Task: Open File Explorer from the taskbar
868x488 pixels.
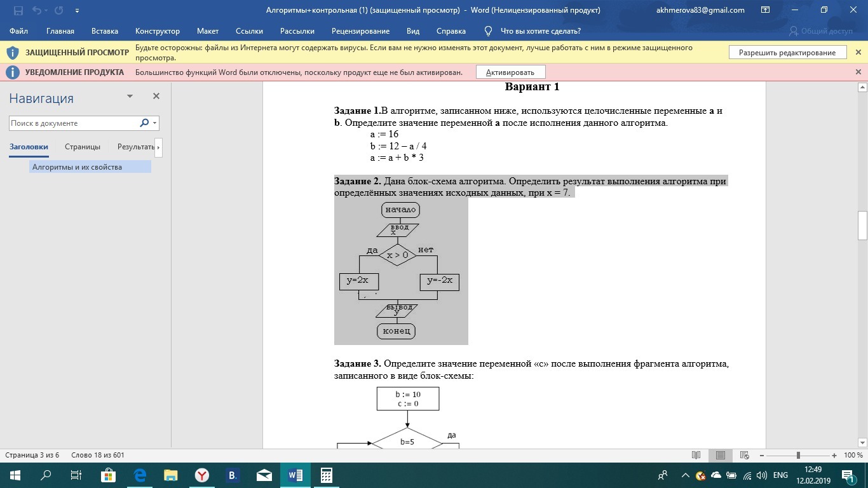Action: pyautogui.click(x=170, y=475)
